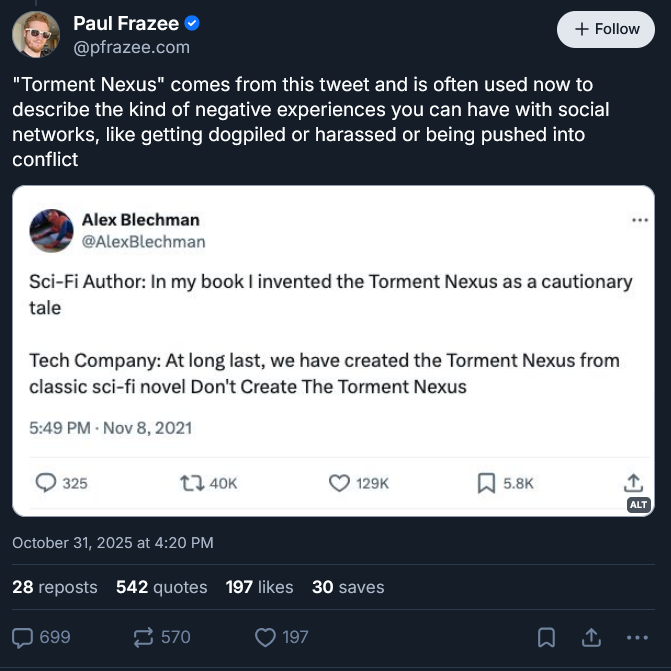Repost using the repost arrows icon
Screen dimensions: 671x671
[141, 637]
